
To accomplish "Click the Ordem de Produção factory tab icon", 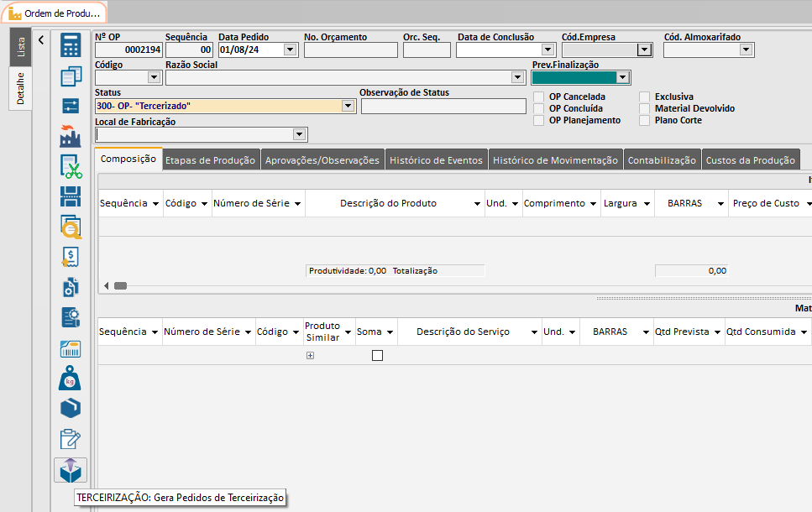I will 15,13.
